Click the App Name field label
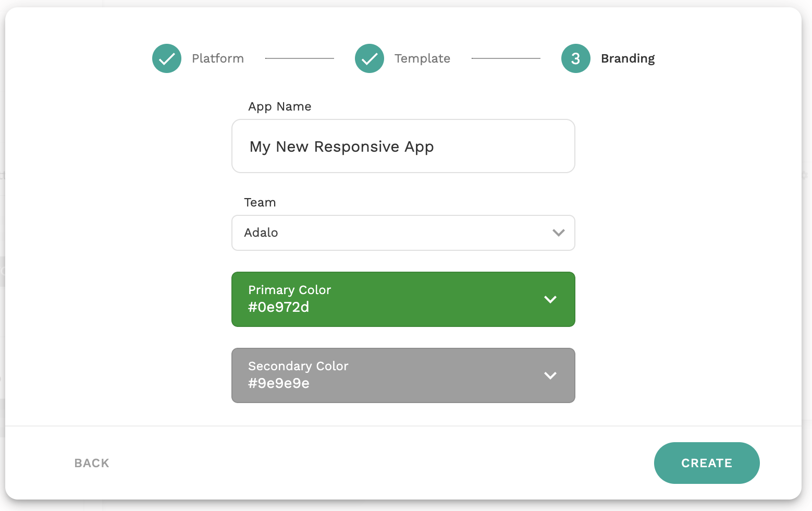The width and height of the screenshot is (812, 511). (x=279, y=106)
